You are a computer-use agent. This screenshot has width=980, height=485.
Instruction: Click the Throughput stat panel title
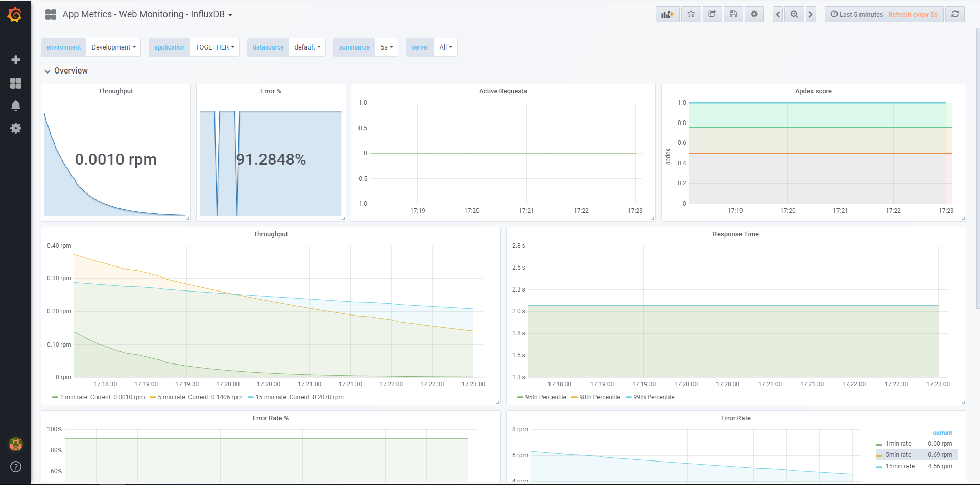point(116,91)
